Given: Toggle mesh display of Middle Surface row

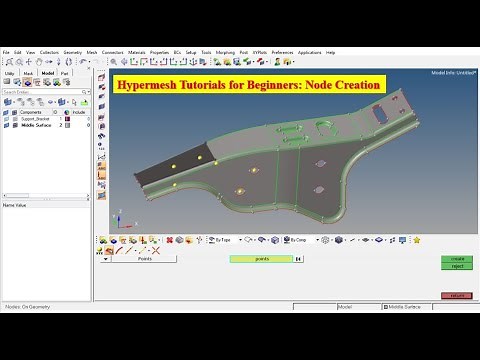Looking at the screenshot, I should coord(15,125).
